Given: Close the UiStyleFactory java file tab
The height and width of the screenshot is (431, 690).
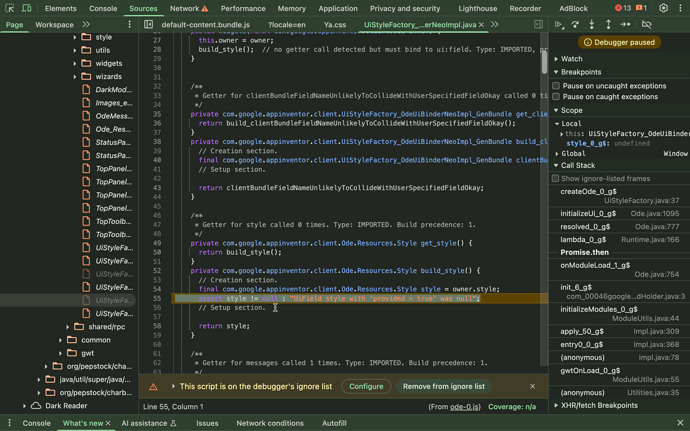Looking at the screenshot, I should coord(481,25).
